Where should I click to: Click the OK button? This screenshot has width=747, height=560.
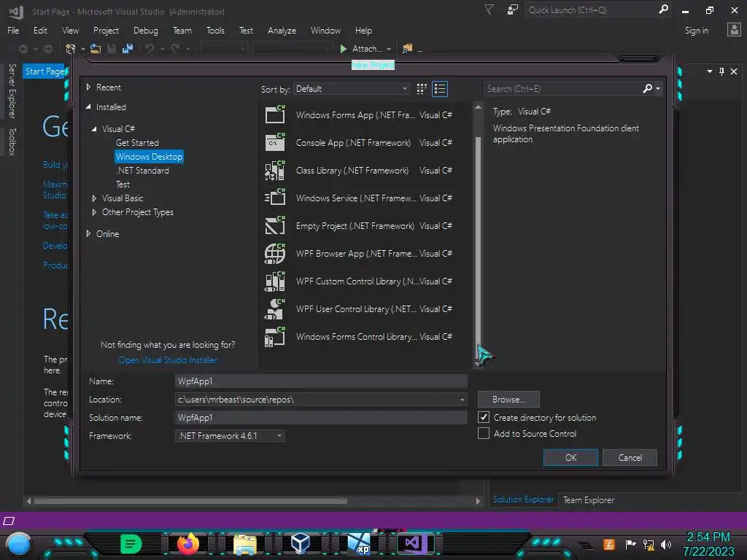(x=570, y=458)
